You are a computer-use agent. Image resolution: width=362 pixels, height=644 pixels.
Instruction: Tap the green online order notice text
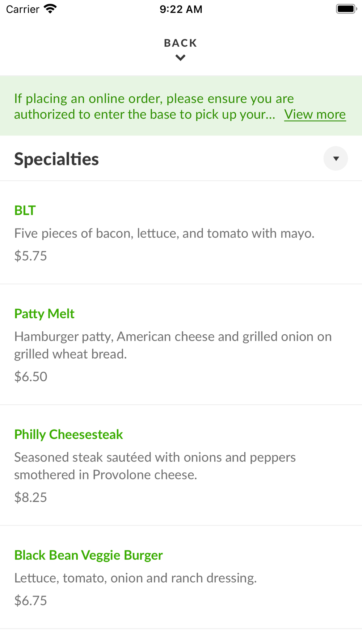pos(145,106)
